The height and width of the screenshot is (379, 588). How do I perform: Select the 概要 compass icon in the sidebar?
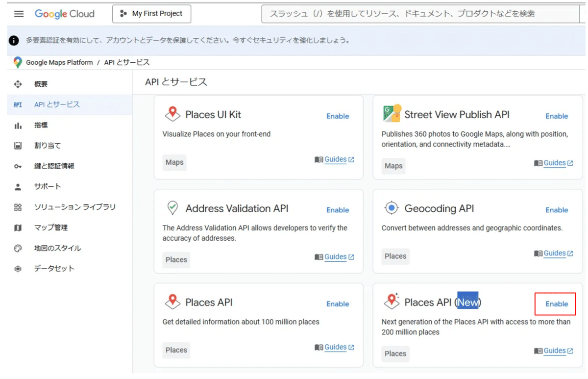tap(18, 84)
